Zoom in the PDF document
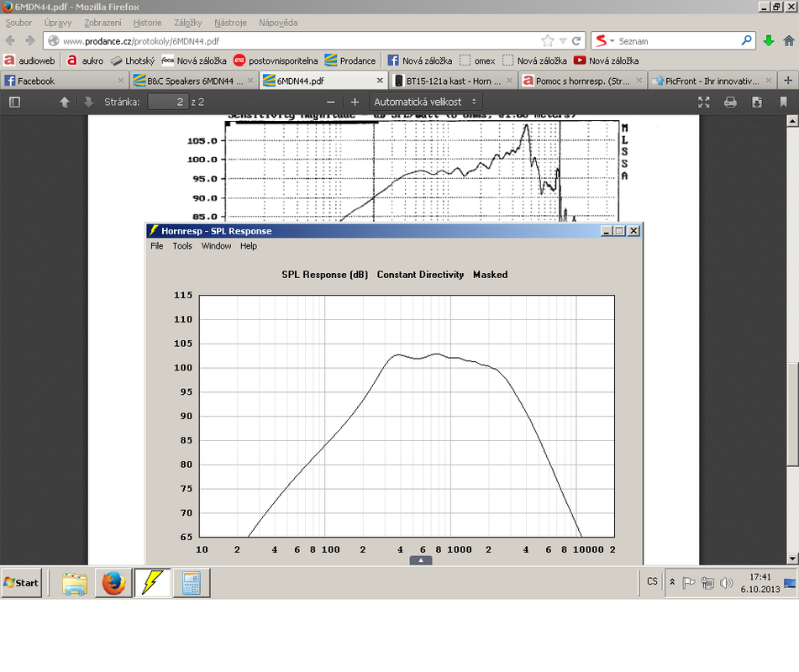 [355, 102]
